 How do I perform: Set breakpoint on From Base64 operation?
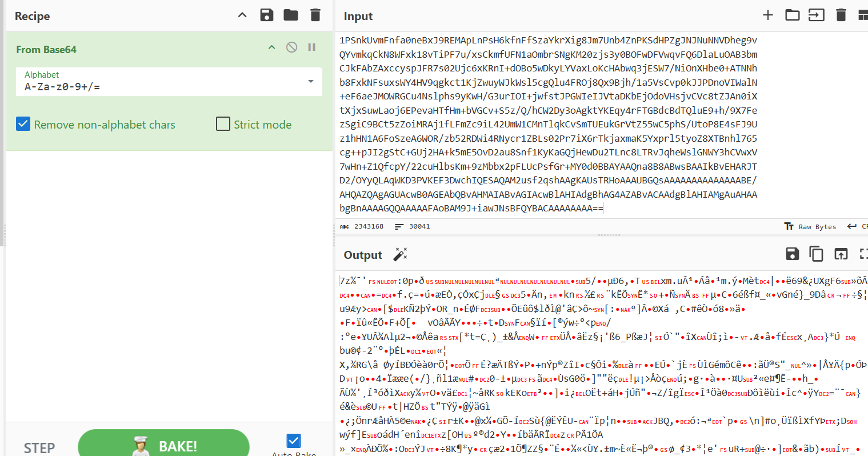pos(312,47)
